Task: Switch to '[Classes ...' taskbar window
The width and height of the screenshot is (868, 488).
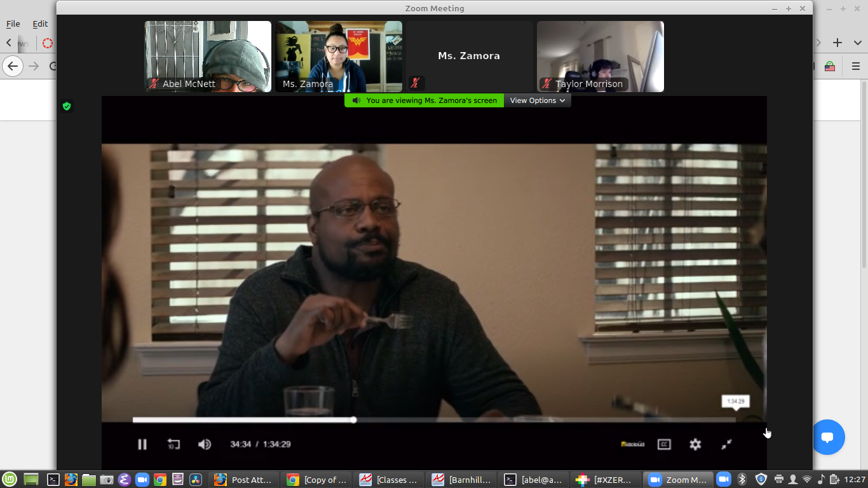Action: 389,480
